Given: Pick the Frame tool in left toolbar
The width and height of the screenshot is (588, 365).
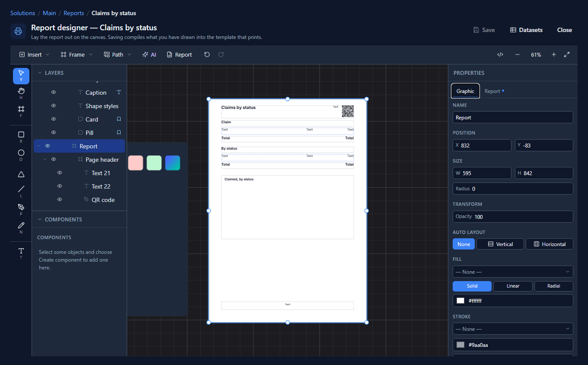Looking at the screenshot, I should 21,112.
